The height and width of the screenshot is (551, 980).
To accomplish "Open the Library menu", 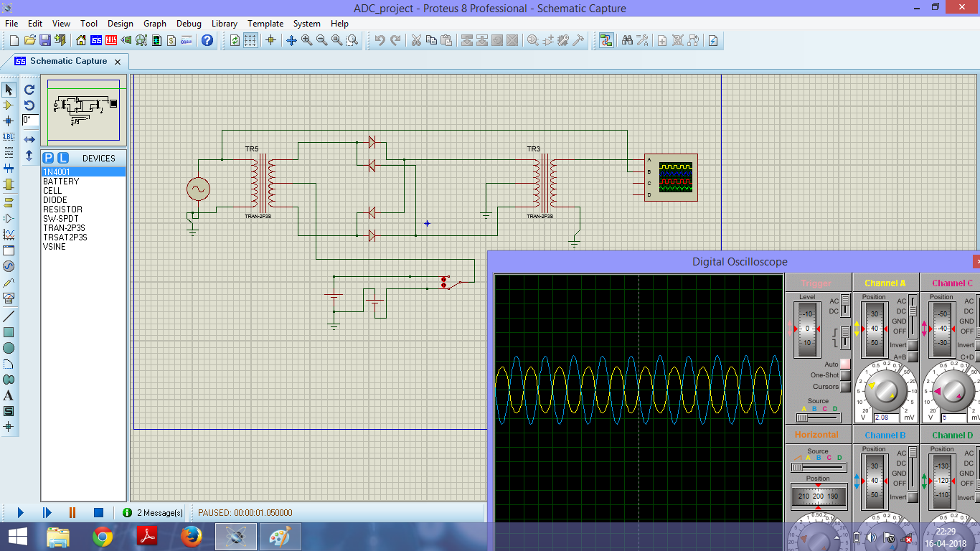I will 225,23.
